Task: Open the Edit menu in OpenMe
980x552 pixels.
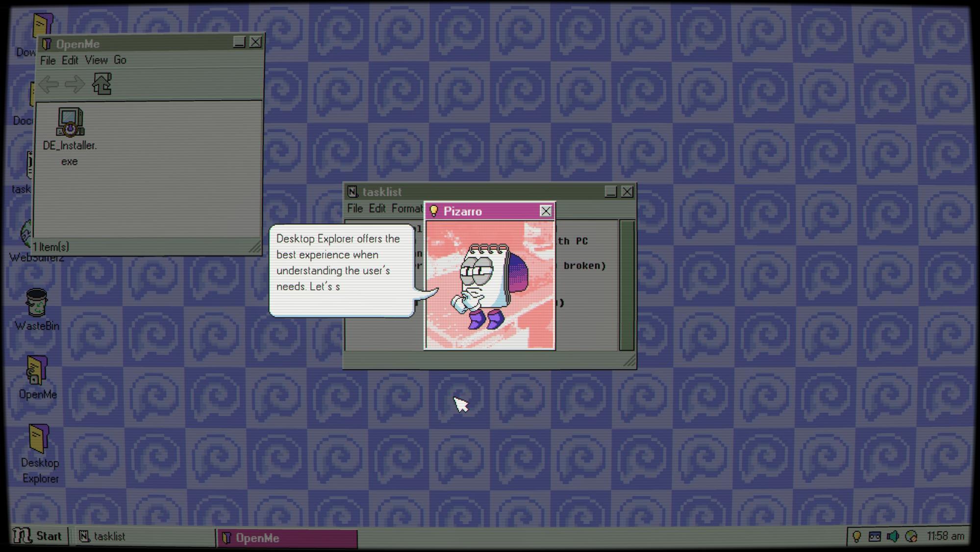Action: [x=71, y=60]
